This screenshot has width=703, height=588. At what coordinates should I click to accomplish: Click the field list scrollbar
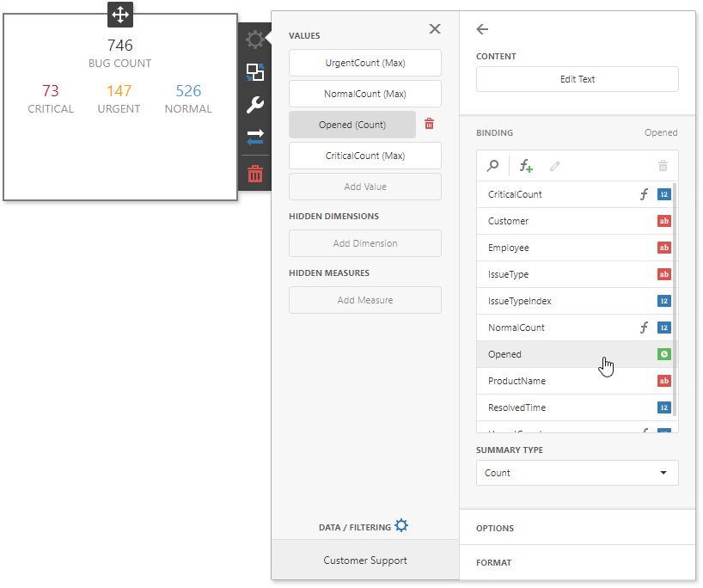tap(675, 300)
